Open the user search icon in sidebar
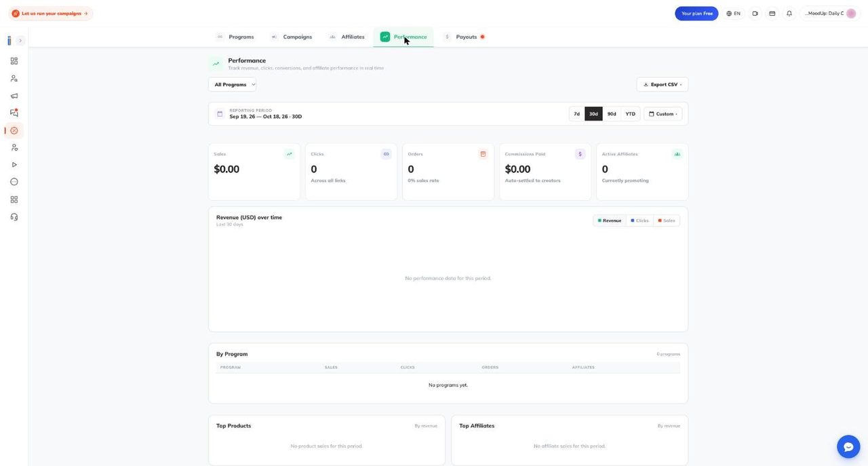Screen dimensions: 868x466 [x=14, y=79]
